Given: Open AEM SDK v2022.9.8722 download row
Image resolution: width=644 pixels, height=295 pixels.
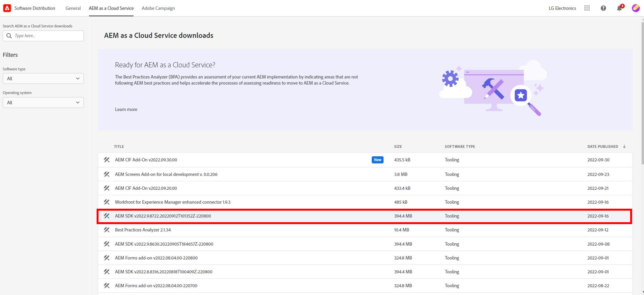Looking at the screenshot, I should point(163,216).
